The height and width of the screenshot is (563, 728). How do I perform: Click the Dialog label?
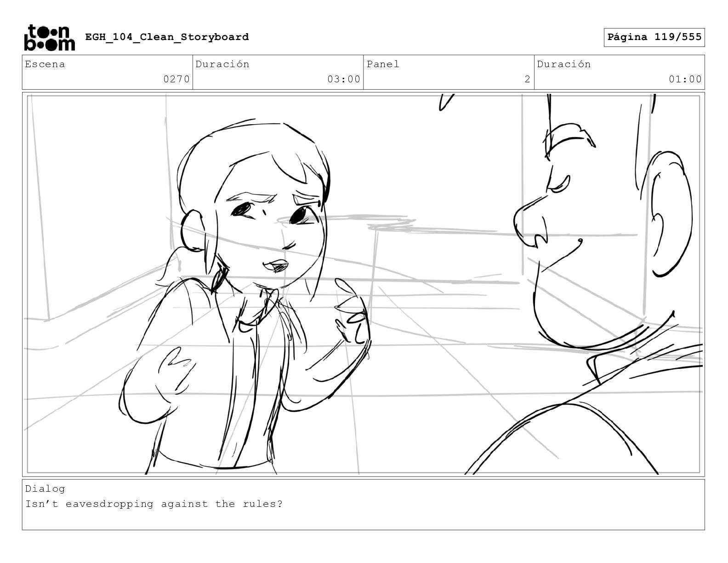45,489
